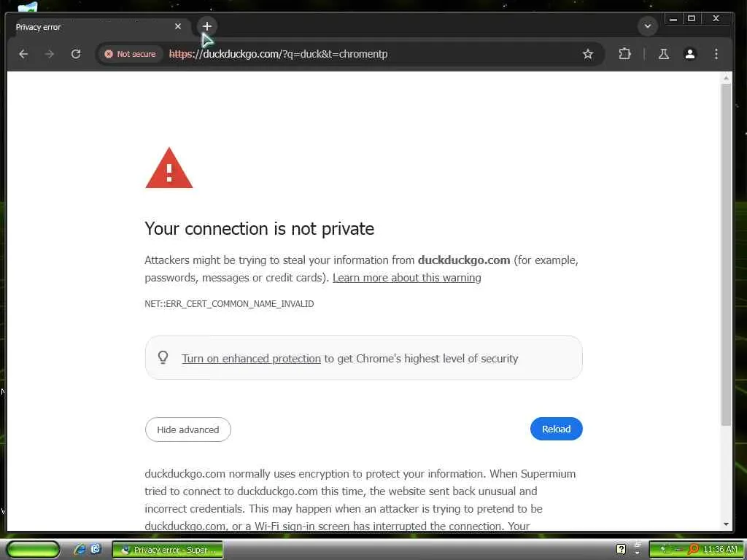Bookmark this page with the star icon
The image size is (747, 560).
pyautogui.click(x=588, y=54)
